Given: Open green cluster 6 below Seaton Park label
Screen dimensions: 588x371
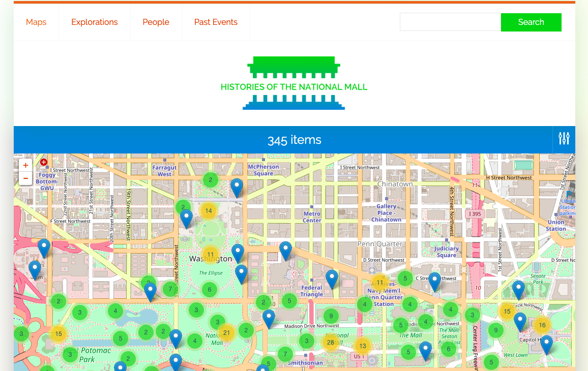Looking at the screenshot, I should [449, 349].
